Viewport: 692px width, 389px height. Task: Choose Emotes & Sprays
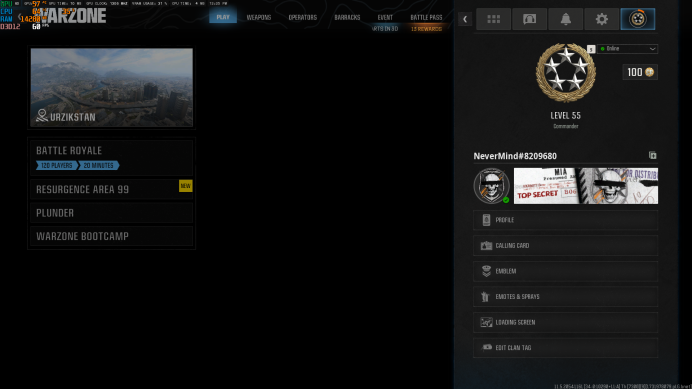[565, 297]
